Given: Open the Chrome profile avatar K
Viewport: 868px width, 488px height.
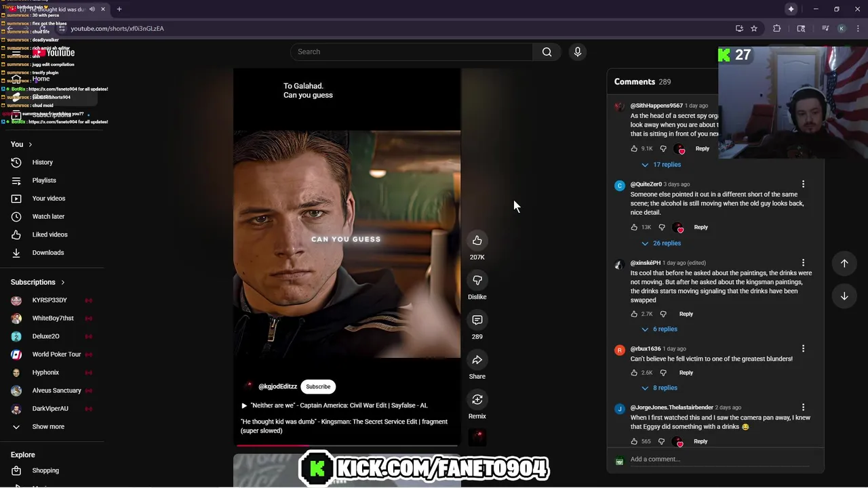Looking at the screenshot, I should click(842, 28).
